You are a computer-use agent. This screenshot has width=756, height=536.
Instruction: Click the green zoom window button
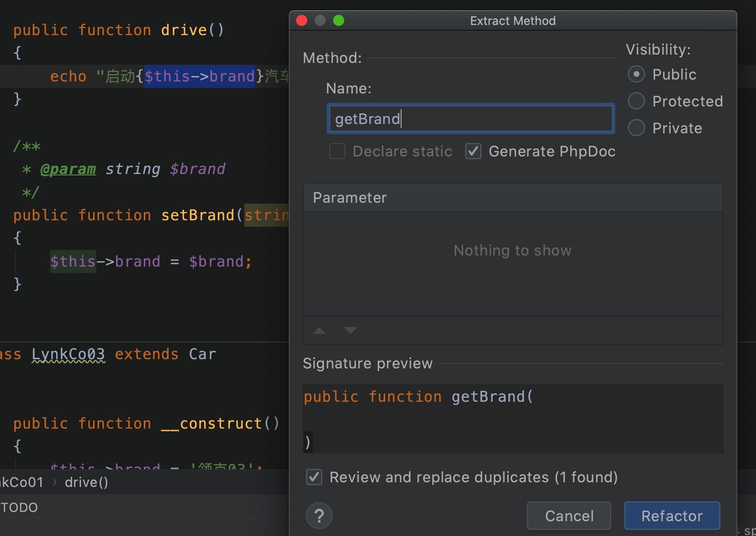[339, 20]
